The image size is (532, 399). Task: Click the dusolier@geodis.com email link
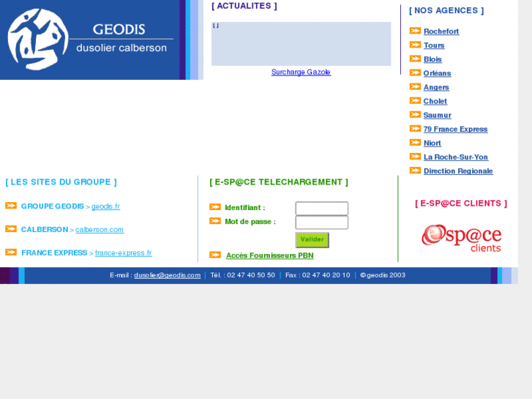[168, 275]
